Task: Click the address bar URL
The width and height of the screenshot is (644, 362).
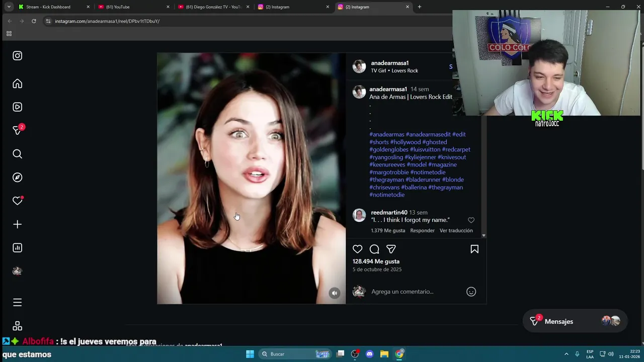Action: click(x=107, y=21)
